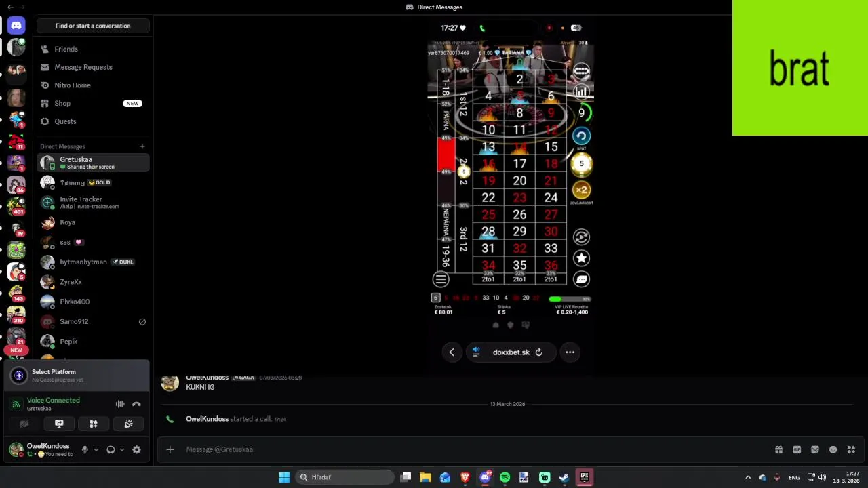Click message input for @Gretuskaa

point(475,449)
